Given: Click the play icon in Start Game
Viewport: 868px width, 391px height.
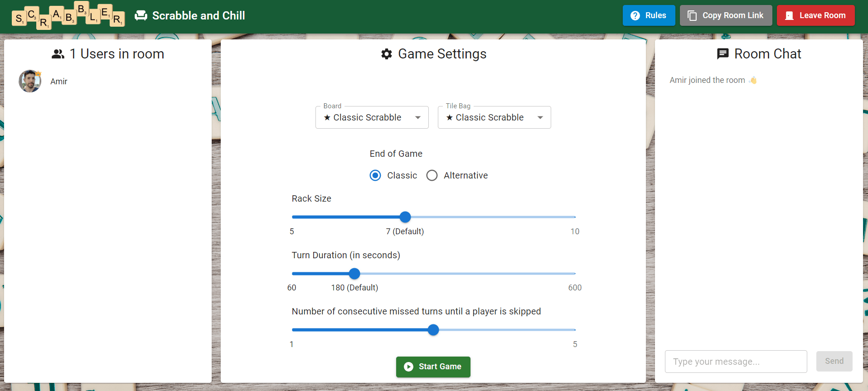Looking at the screenshot, I should pyautogui.click(x=408, y=367).
